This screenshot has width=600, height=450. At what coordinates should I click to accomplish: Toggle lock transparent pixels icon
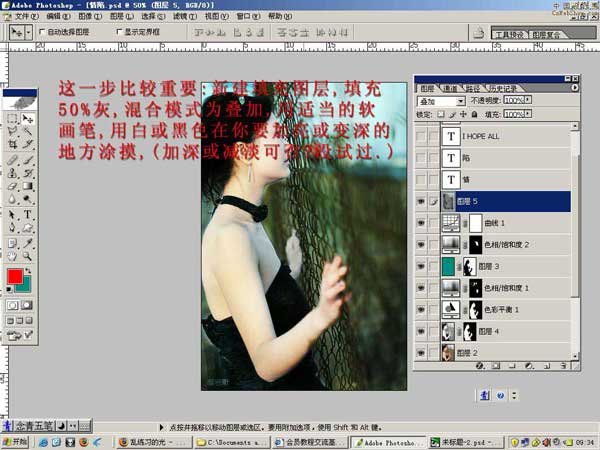[441, 114]
